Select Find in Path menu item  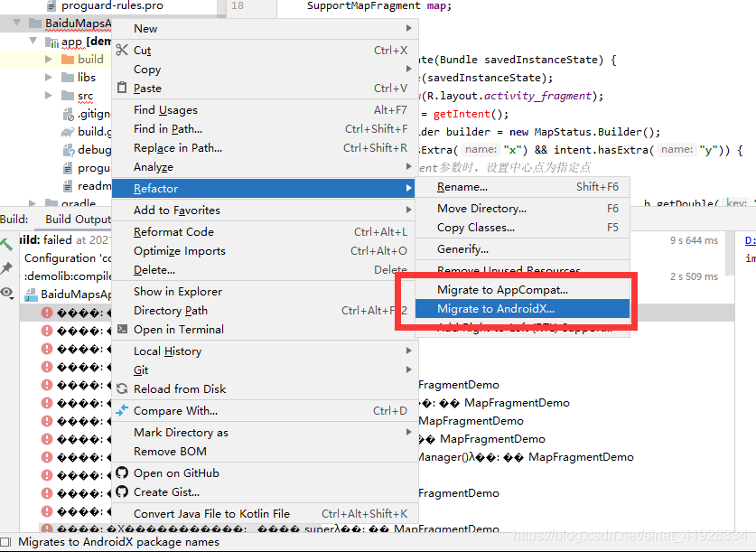coord(265,128)
